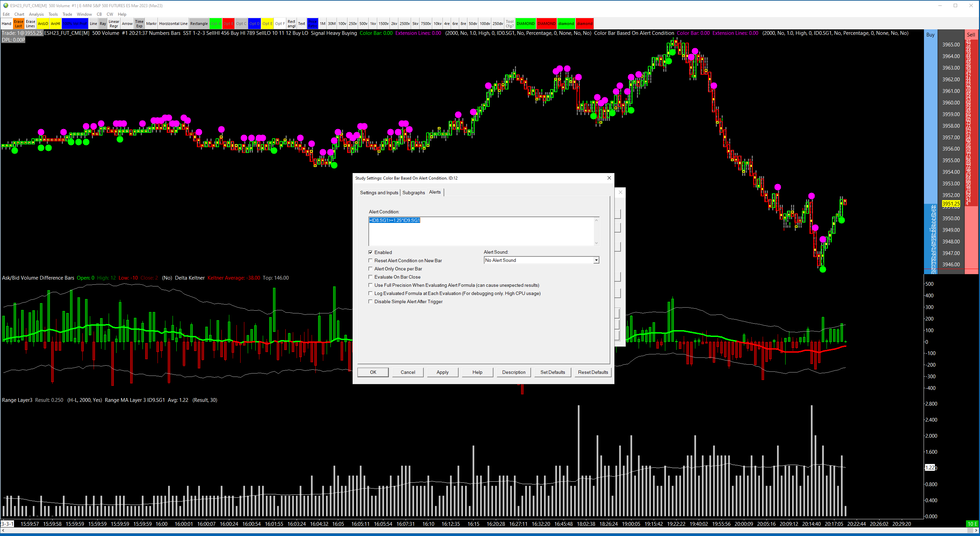Switch to Settings and Inputs tab
The height and width of the screenshot is (536, 980).
point(379,193)
